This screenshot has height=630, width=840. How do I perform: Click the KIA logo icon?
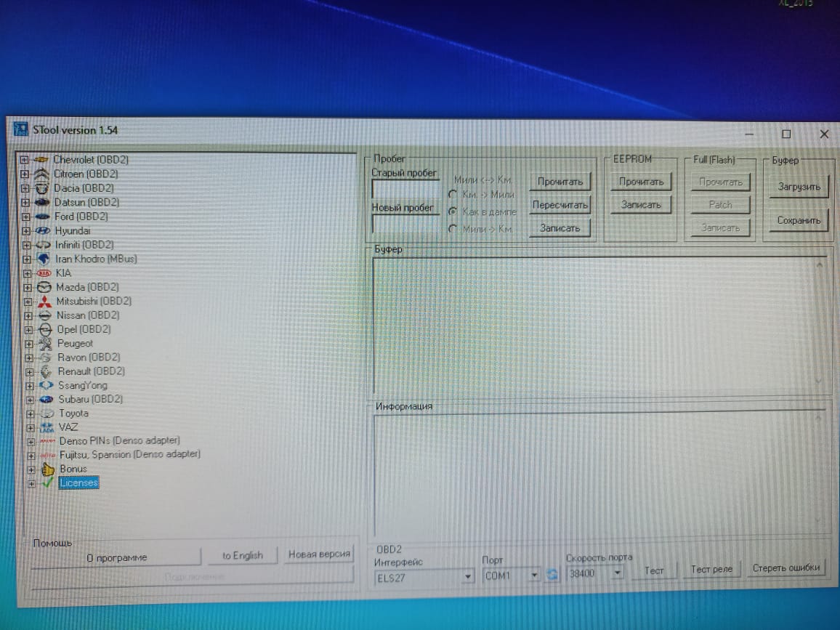click(44, 273)
